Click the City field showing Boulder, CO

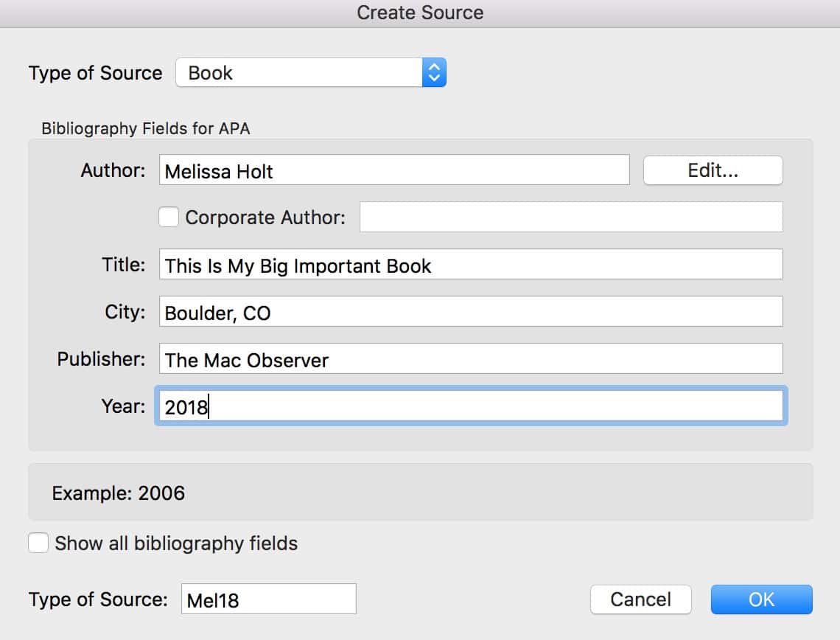pos(470,312)
